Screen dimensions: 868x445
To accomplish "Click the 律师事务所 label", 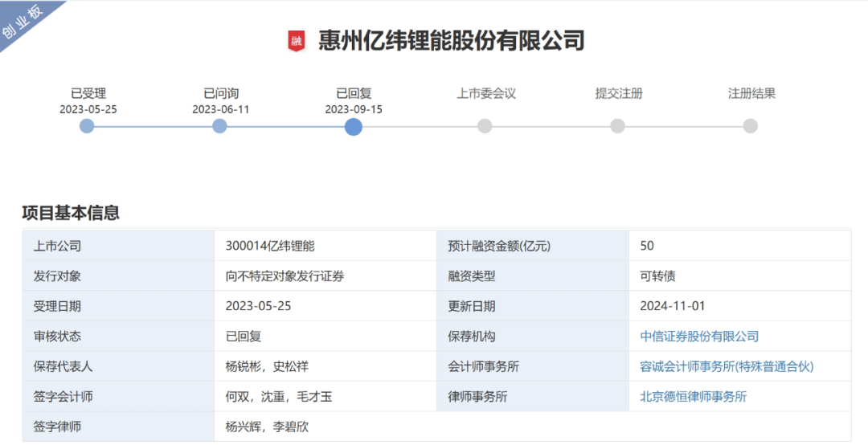I will 477,397.
